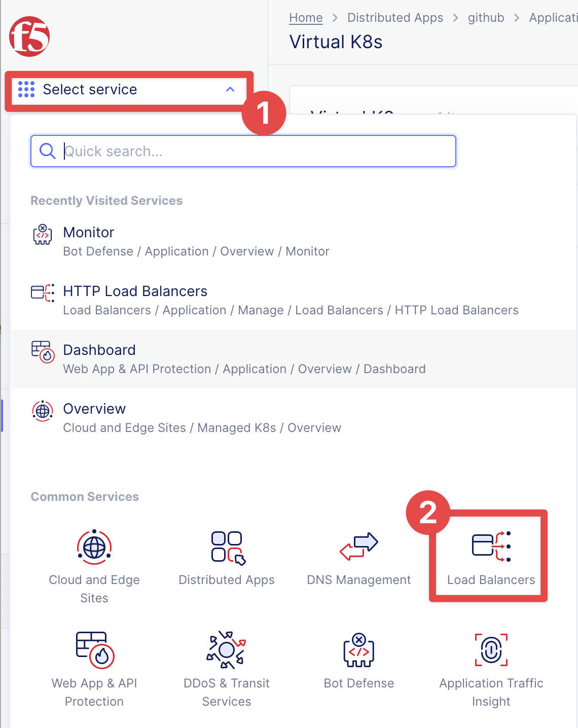The height and width of the screenshot is (728, 578).
Task: Select DNS Management service
Action: pos(358,558)
